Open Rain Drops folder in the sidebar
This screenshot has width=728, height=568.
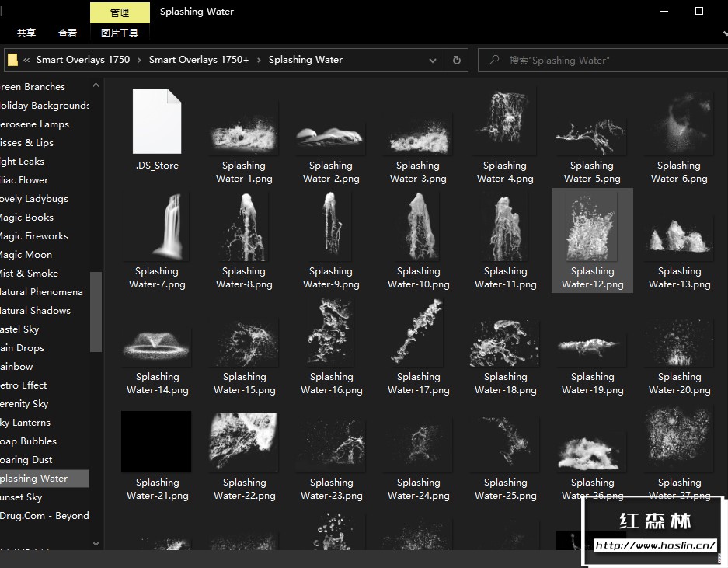22,348
